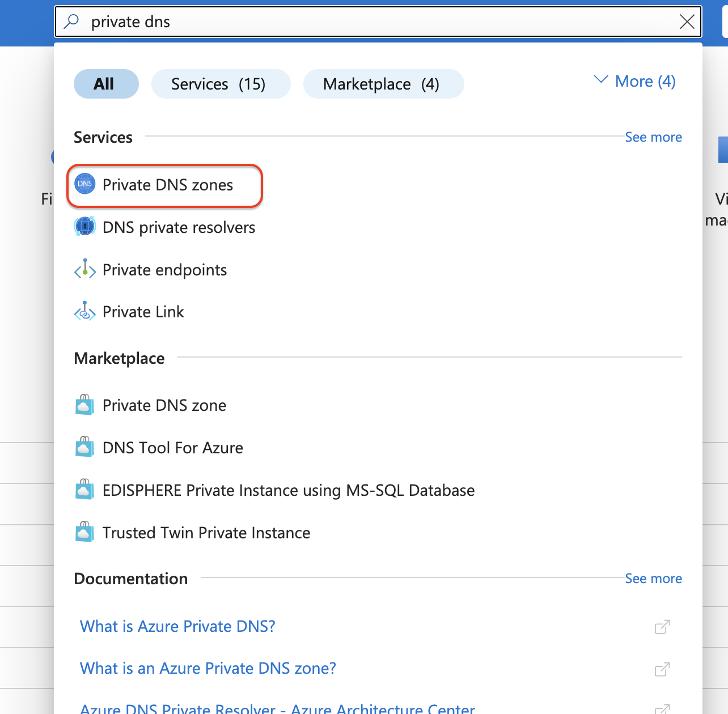The image size is (728, 714).
Task: Open Private DNS zone marketplace item
Action: click(x=164, y=405)
